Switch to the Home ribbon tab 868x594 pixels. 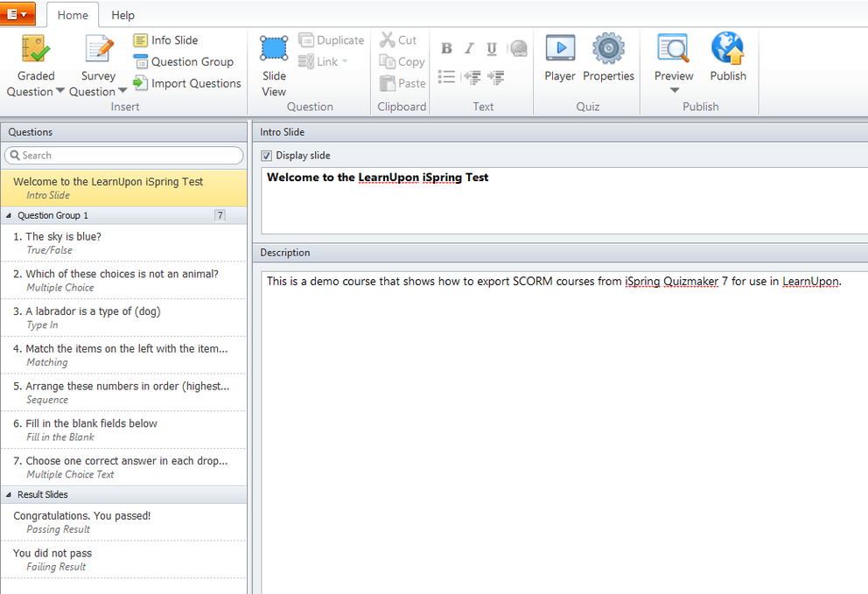[x=73, y=15]
